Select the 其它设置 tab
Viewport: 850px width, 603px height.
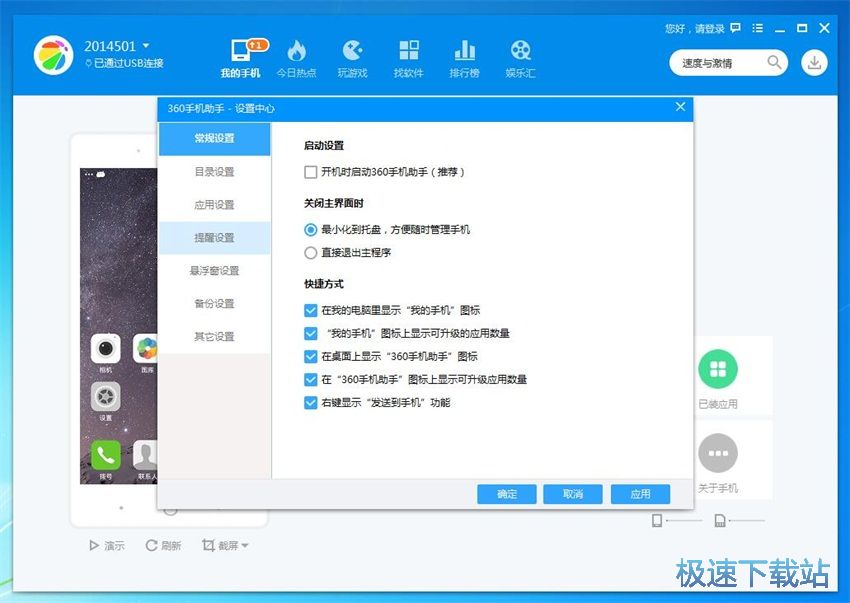[215, 337]
